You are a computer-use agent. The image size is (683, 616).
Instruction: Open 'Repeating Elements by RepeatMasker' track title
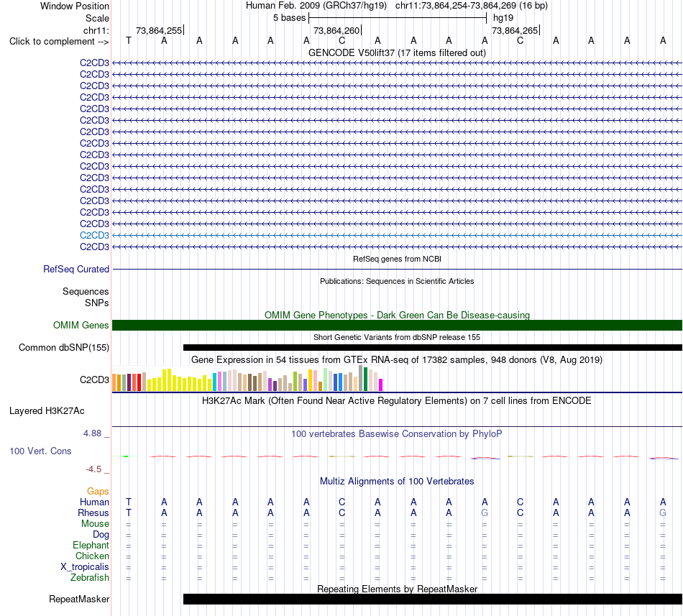coord(397,589)
